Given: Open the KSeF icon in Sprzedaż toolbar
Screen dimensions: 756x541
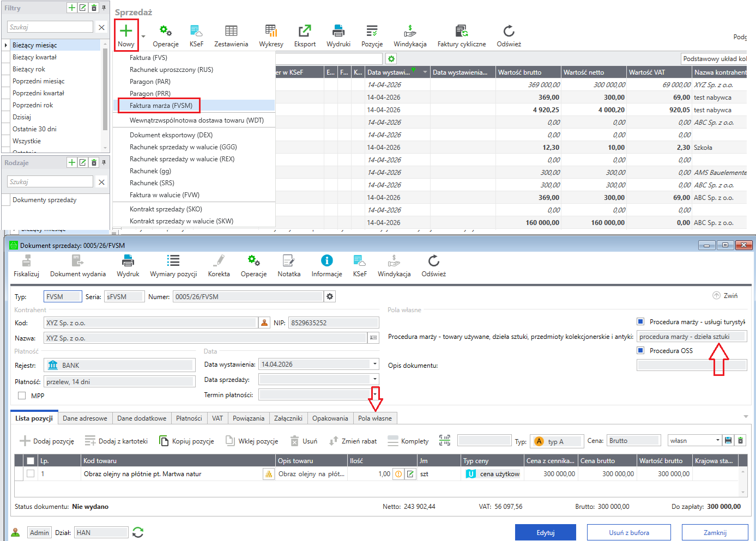Looking at the screenshot, I should click(196, 31).
